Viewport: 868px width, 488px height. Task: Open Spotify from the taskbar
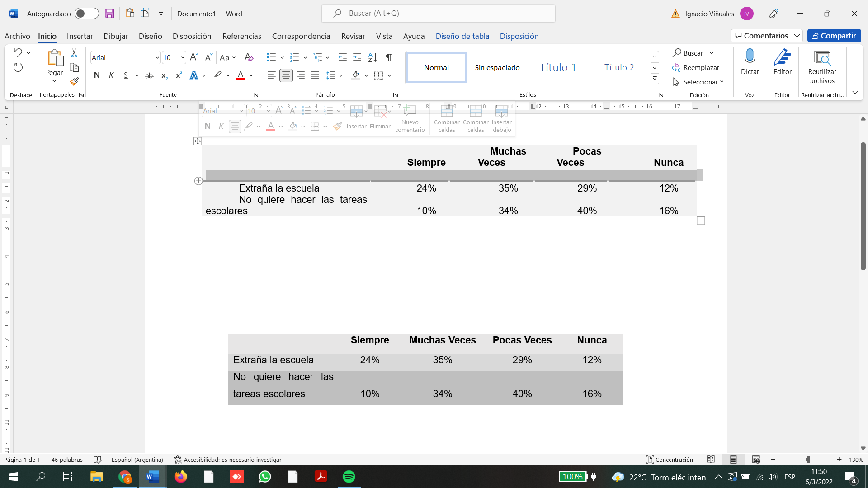349,477
